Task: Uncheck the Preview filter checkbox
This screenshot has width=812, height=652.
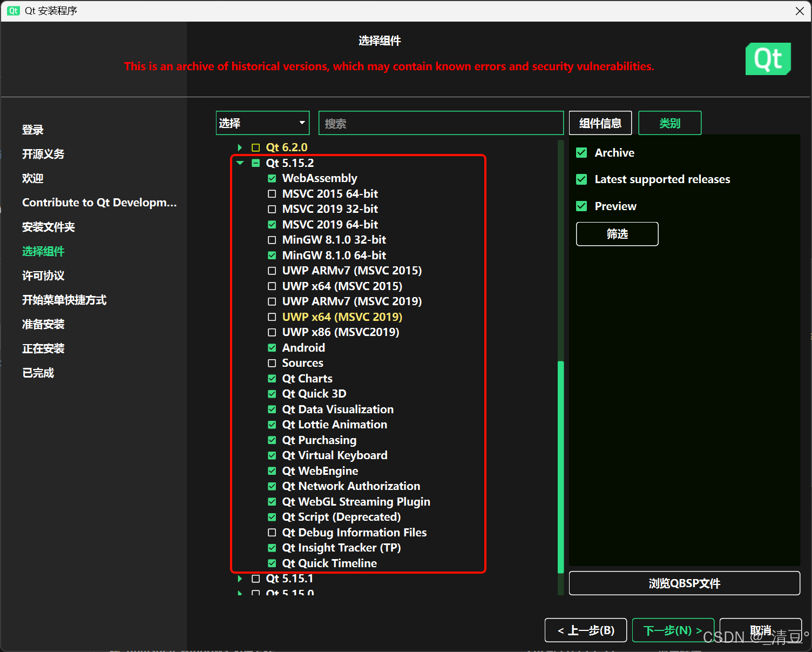Action: click(581, 206)
